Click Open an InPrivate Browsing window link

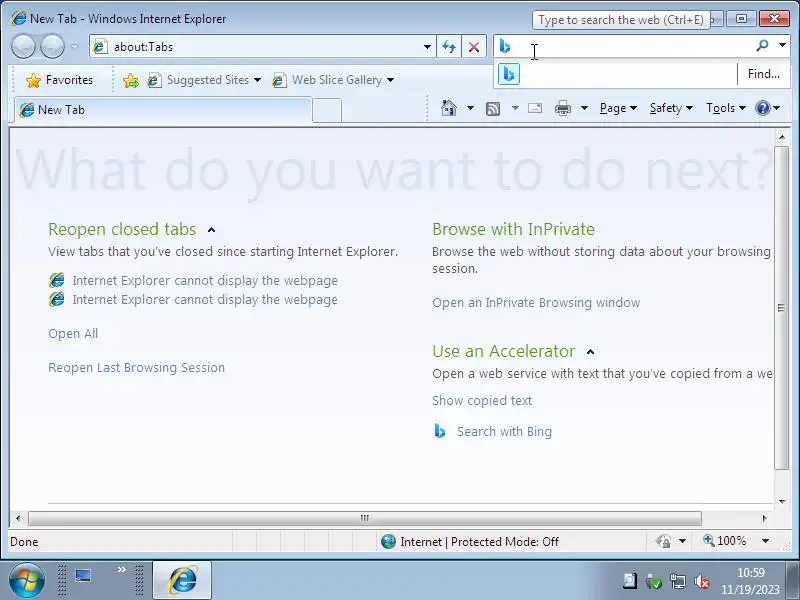point(536,303)
